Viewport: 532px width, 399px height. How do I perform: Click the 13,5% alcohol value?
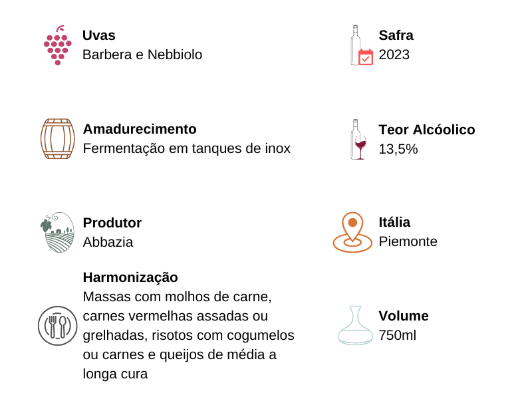[x=398, y=149]
